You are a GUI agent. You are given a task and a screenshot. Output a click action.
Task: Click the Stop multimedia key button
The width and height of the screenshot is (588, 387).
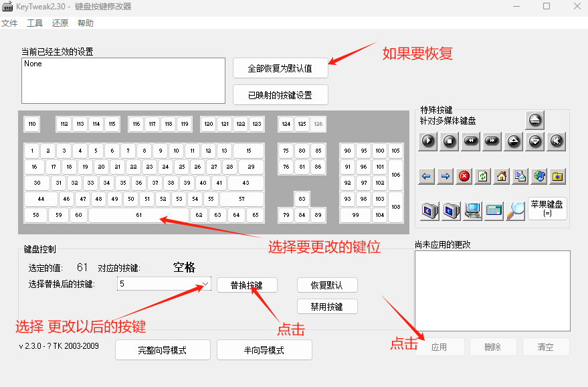(x=450, y=141)
